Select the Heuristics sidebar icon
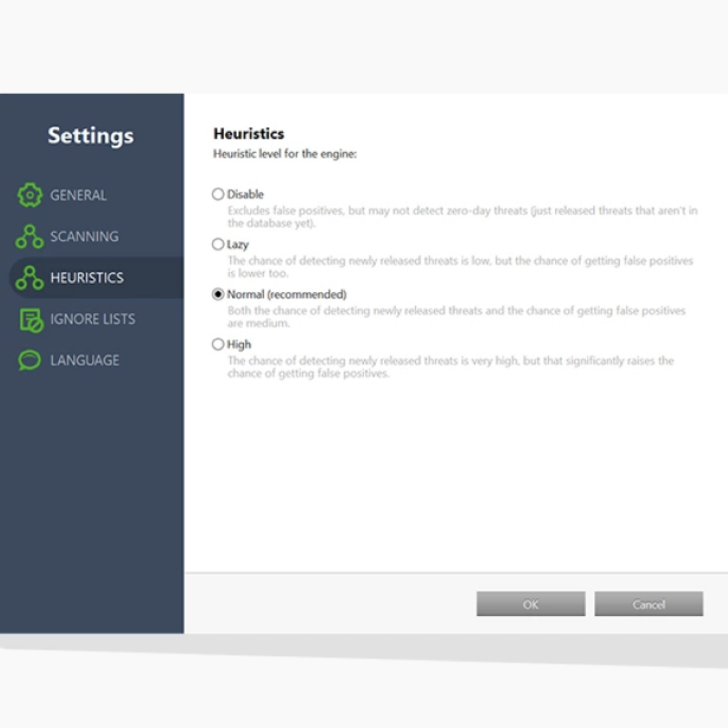The image size is (728, 728). point(28,278)
